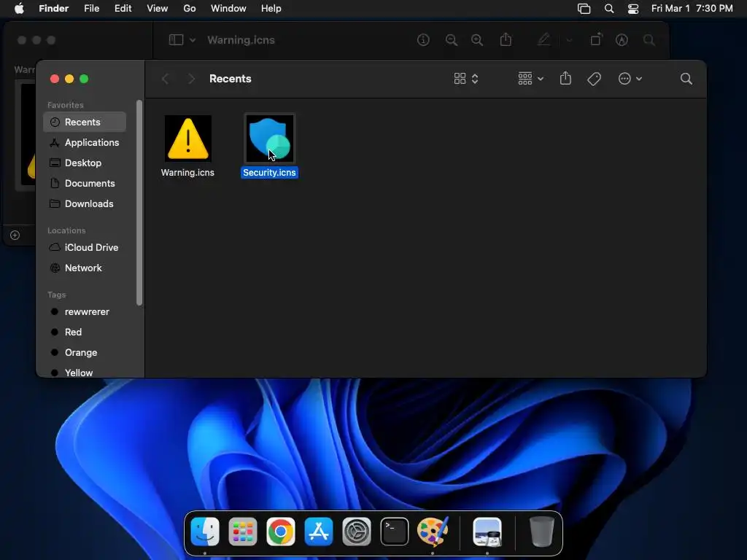747x560 pixels.
Task: Open the View menu
Action: (x=158, y=9)
